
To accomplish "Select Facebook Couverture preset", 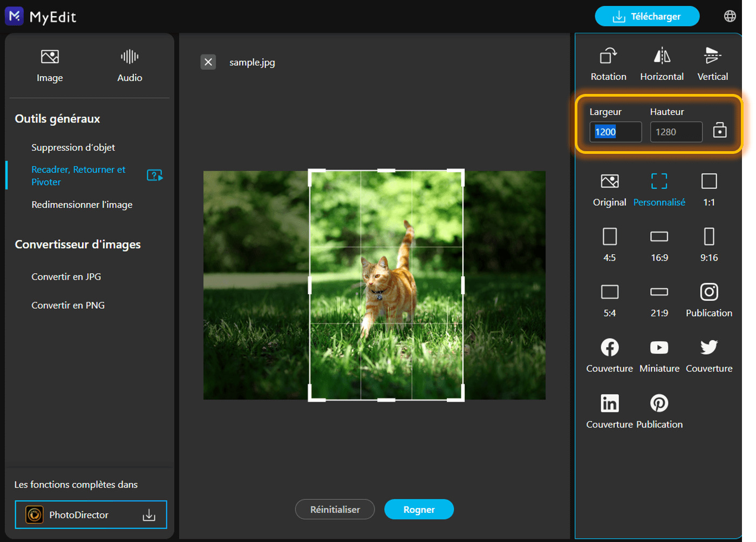I will [x=610, y=356].
